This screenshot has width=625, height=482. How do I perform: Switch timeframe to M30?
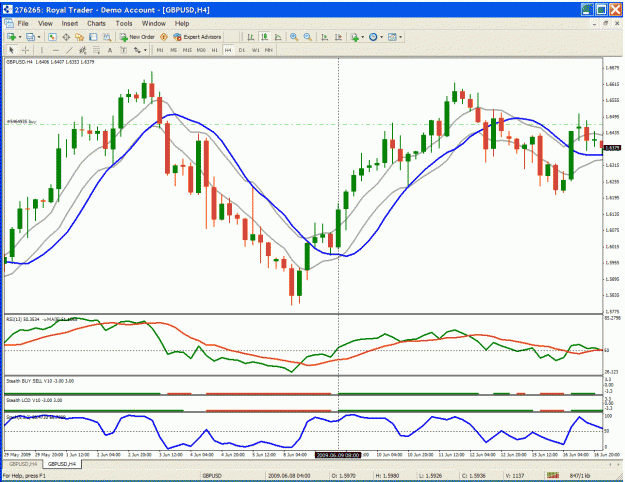point(201,50)
